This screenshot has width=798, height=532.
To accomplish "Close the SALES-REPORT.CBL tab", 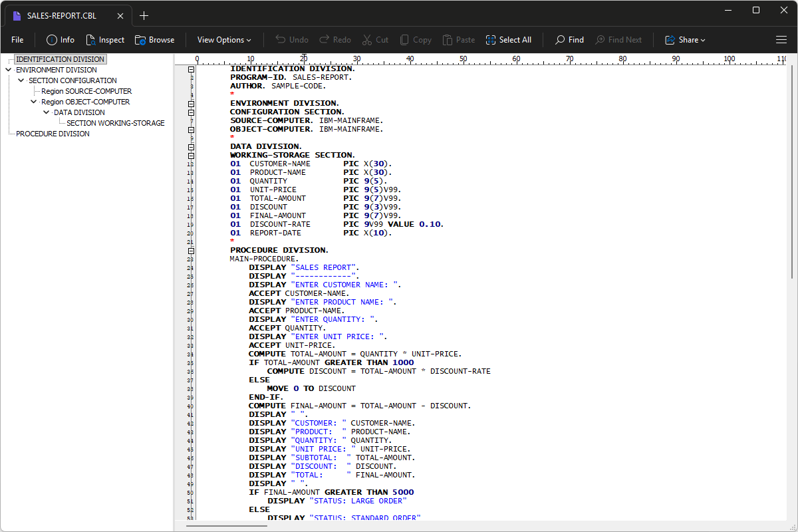I will tap(121, 15).
